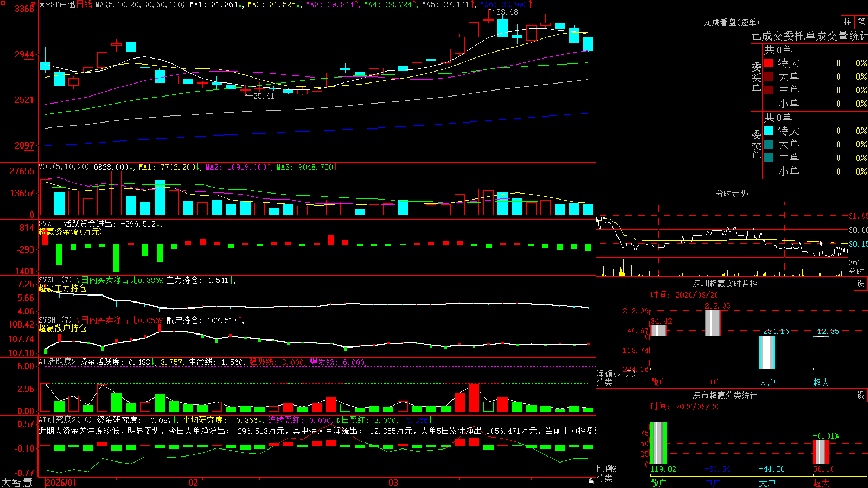Viewport: 868px width, 488px height.
Task: Select 散户 in 深市超赢分类统计 chart
Action: [659, 483]
